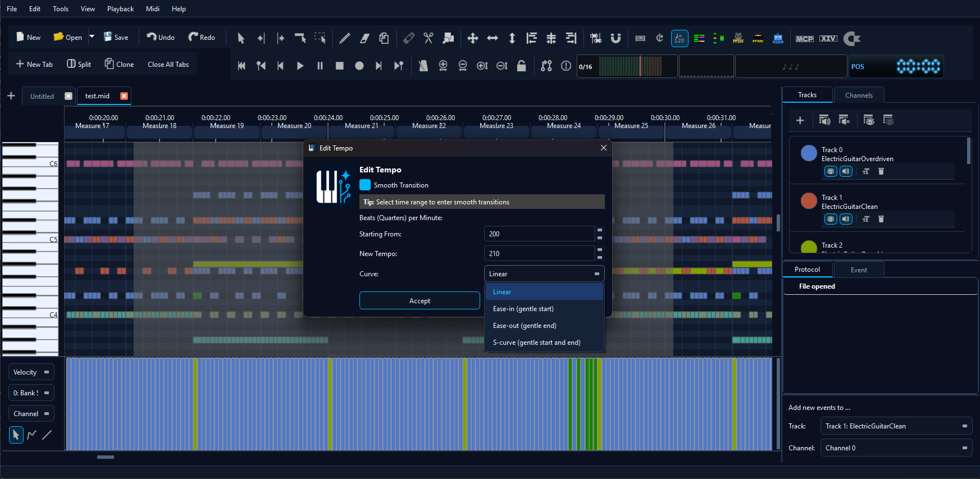
Task: Open the Channel dropdown beside velocity lane
Action: point(31,414)
